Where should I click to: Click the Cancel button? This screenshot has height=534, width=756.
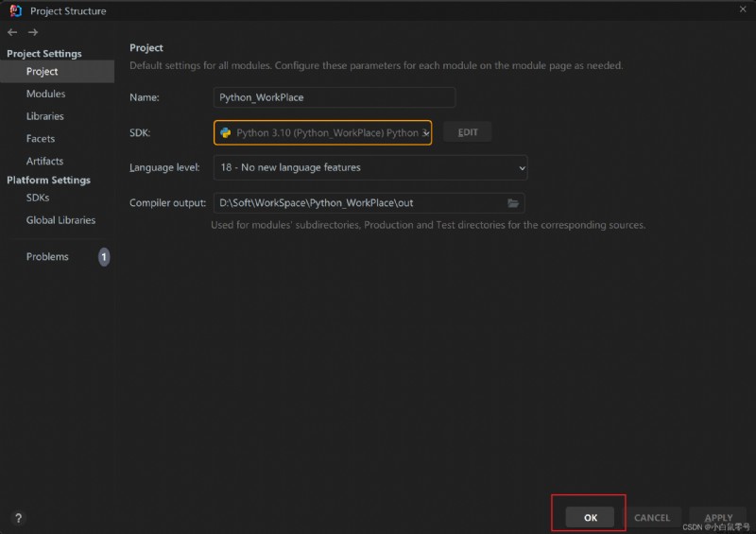pos(652,518)
